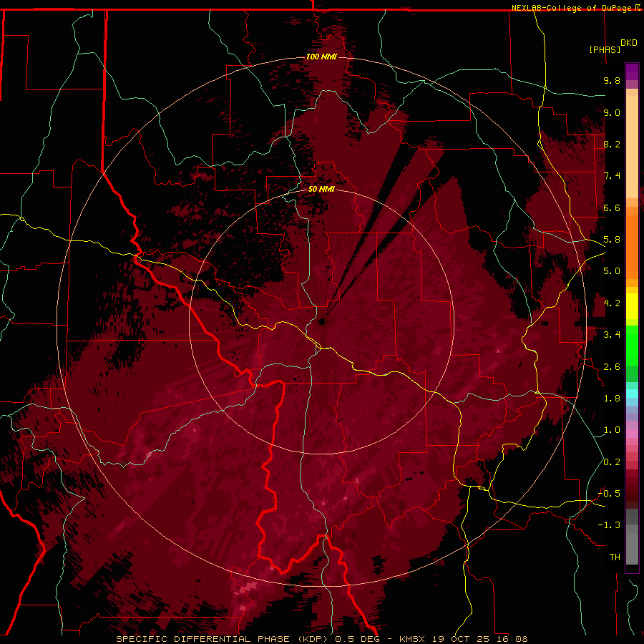The height and width of the screenshot is (644, 644).
Task: Click the NEXLAB-College of DuPage watermark text
Action: pyautogui.click(x=576, y=8)
